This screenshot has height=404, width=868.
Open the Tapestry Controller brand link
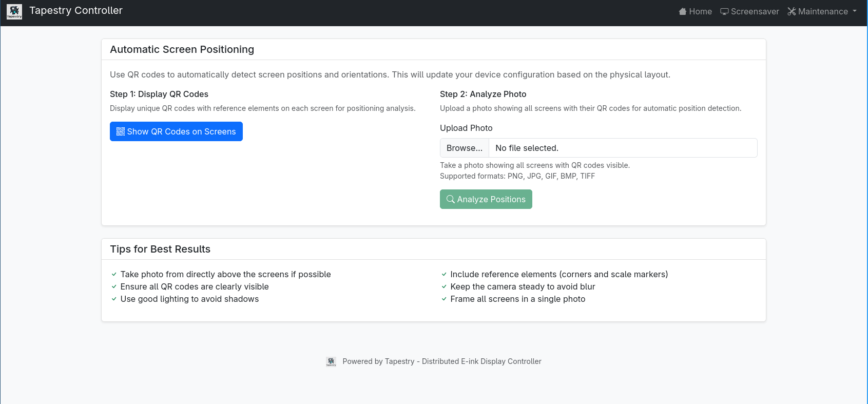pos(75,11)
